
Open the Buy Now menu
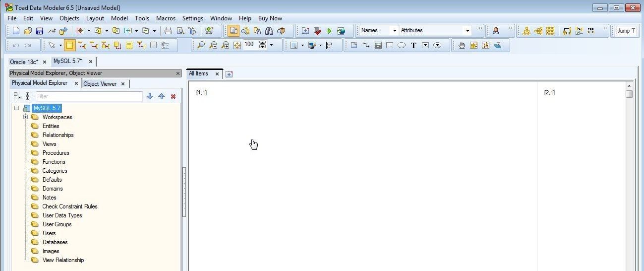pyautogui.click(x=270, y=18)
